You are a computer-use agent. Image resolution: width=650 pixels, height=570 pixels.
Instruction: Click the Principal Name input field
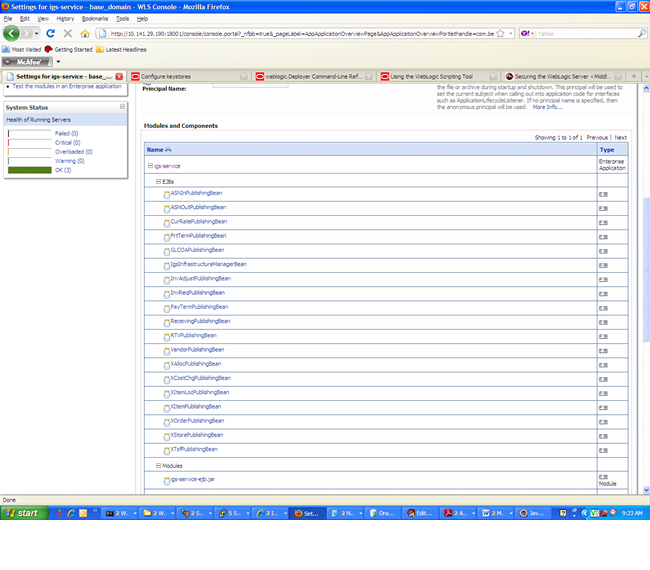click(x=250, y=85)
